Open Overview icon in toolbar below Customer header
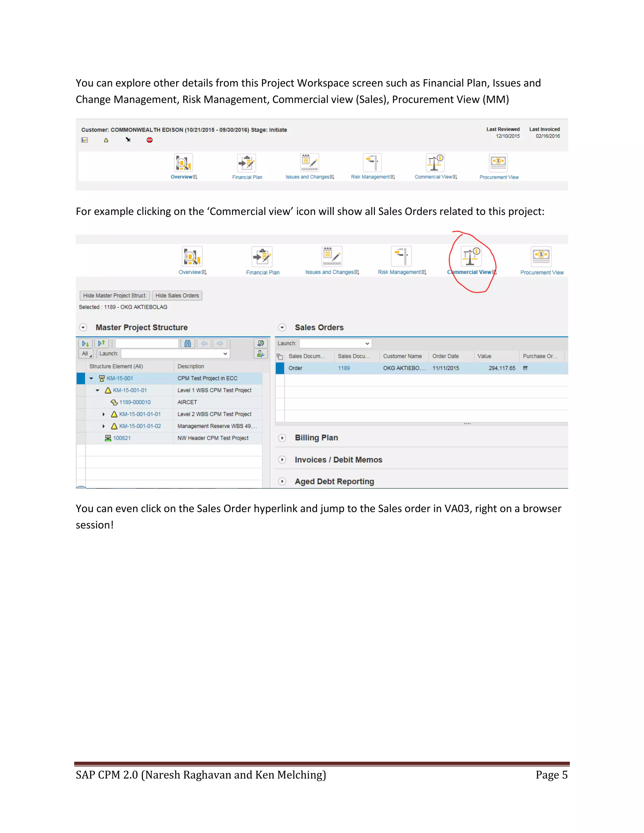 (x=184, y=163)
